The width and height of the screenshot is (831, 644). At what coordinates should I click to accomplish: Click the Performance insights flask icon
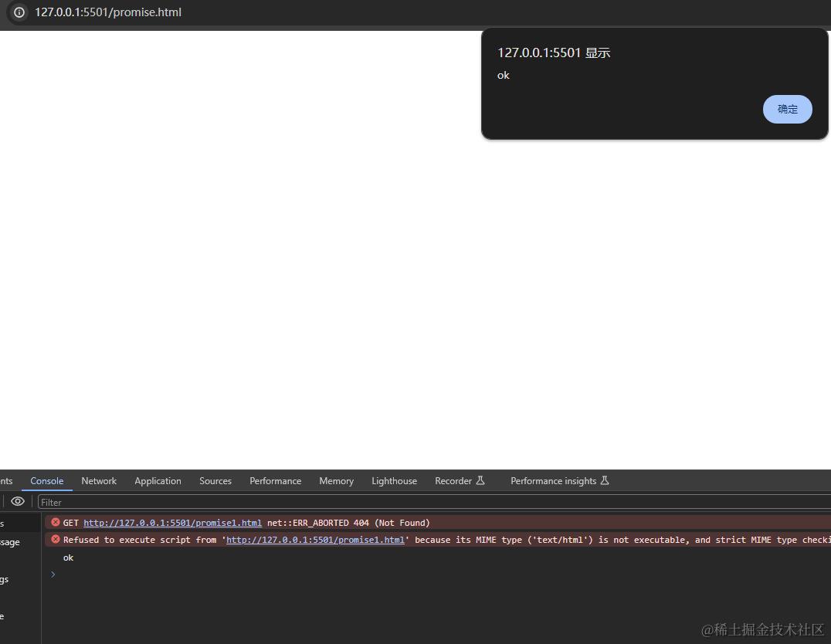[x=604, y=480]
